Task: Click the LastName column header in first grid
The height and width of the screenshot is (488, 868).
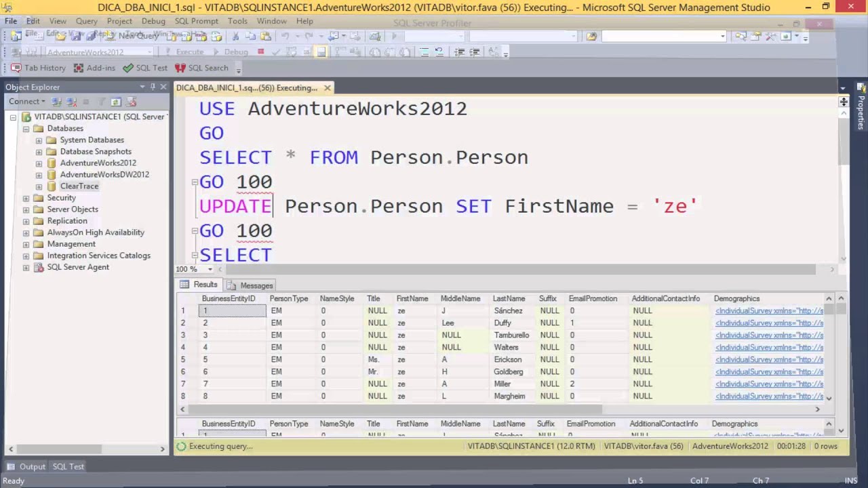Action: point(509,298)
